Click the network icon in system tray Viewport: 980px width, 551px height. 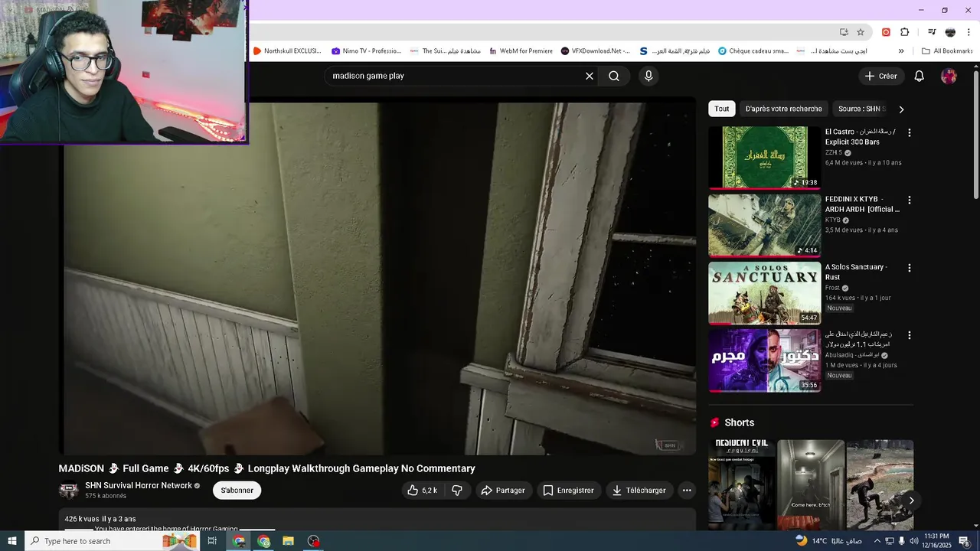890,541
